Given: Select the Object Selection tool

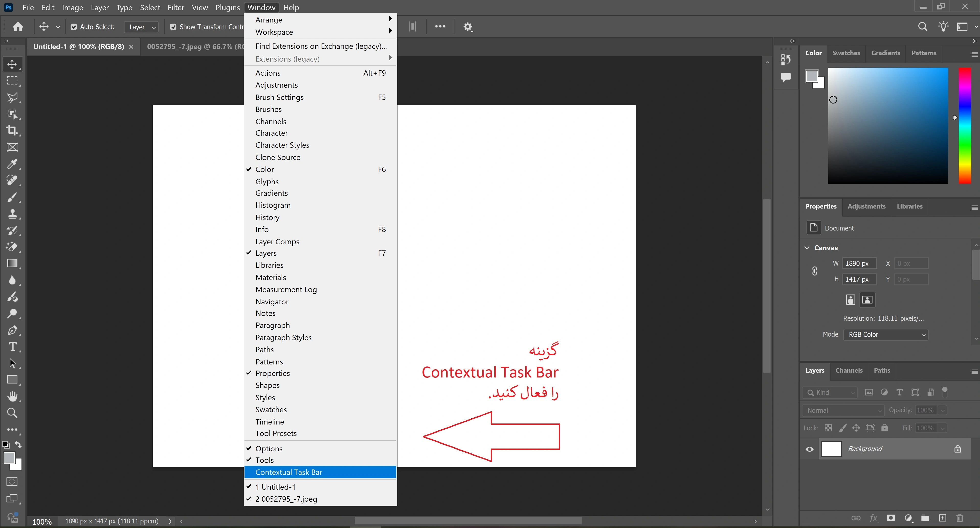Looking at the screenshot, I should (12, 114).
